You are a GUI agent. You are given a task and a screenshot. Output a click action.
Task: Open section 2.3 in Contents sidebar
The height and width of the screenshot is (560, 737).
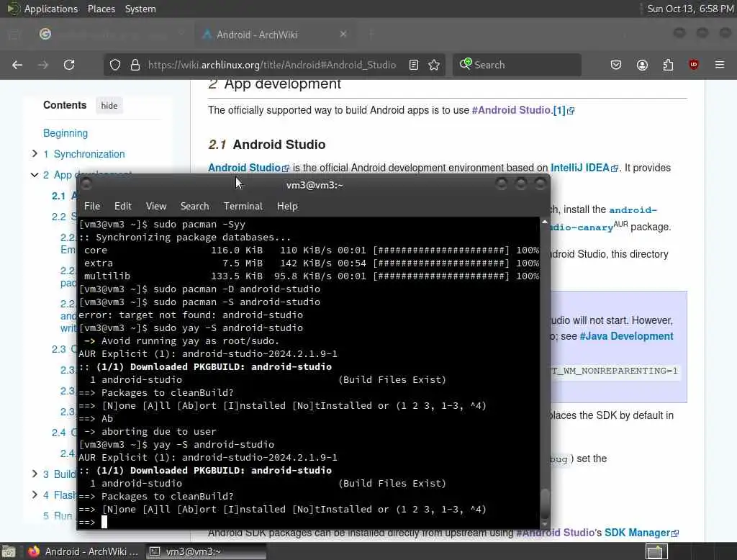tap(63, 349)
